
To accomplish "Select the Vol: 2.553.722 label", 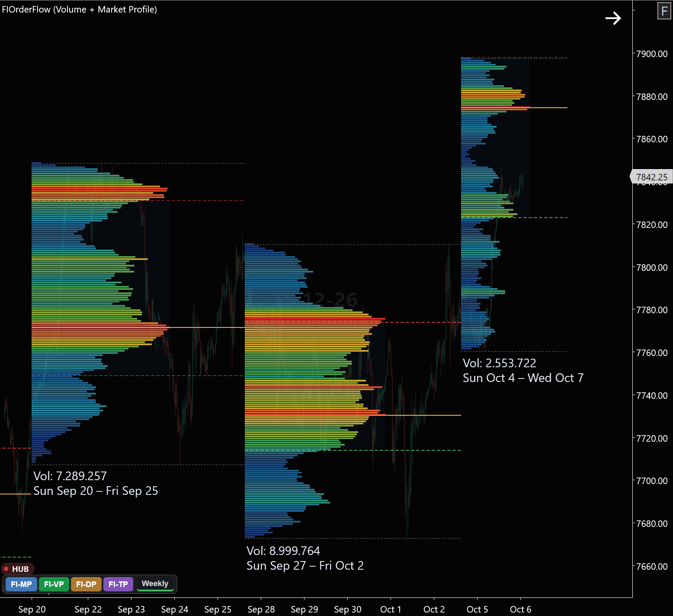I will pos(500,363).
